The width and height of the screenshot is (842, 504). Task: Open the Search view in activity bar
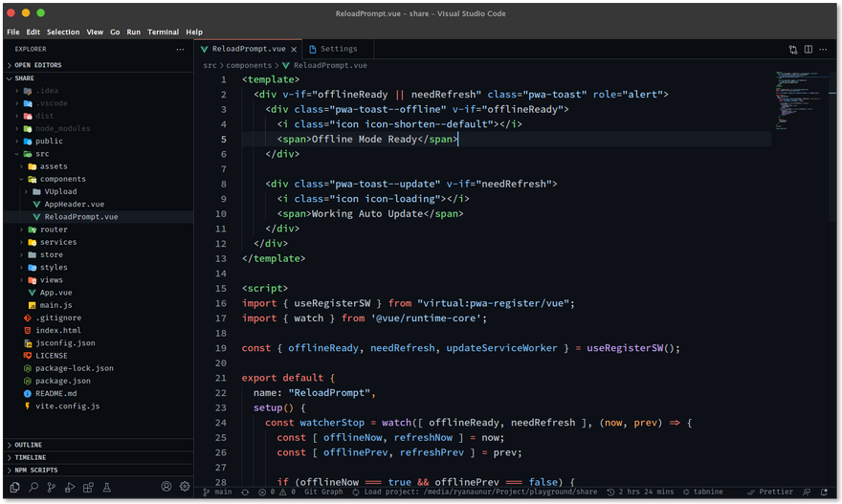click(33, 487)
